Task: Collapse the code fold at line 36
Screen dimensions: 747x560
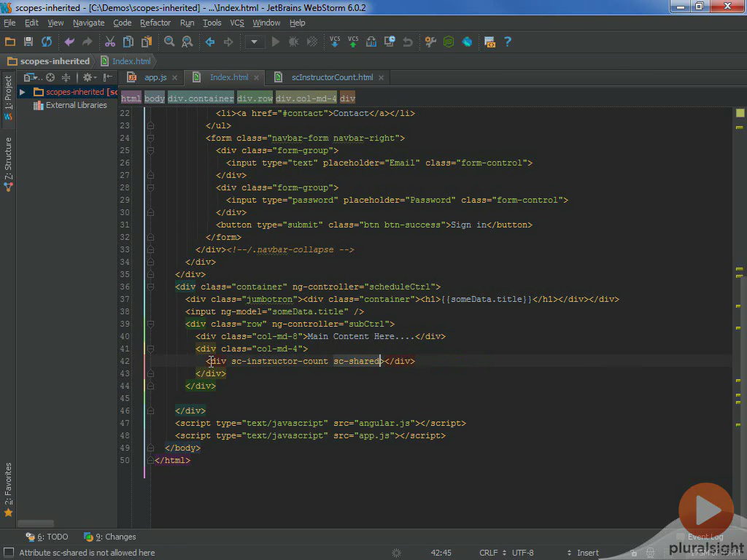Action: tap(150, 287)
